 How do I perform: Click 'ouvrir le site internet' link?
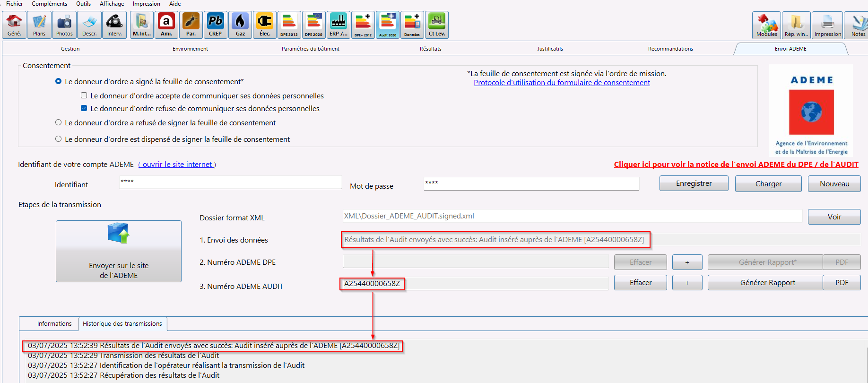click(x=177, y=165)
